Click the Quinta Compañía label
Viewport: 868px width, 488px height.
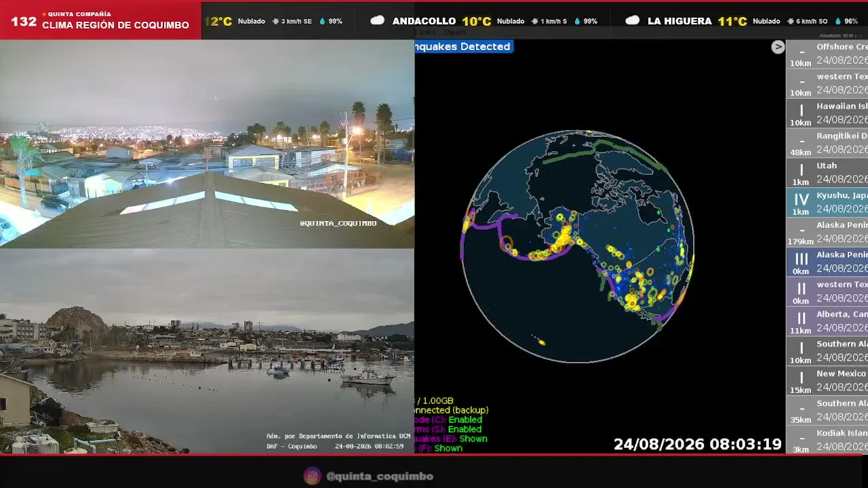79,14
